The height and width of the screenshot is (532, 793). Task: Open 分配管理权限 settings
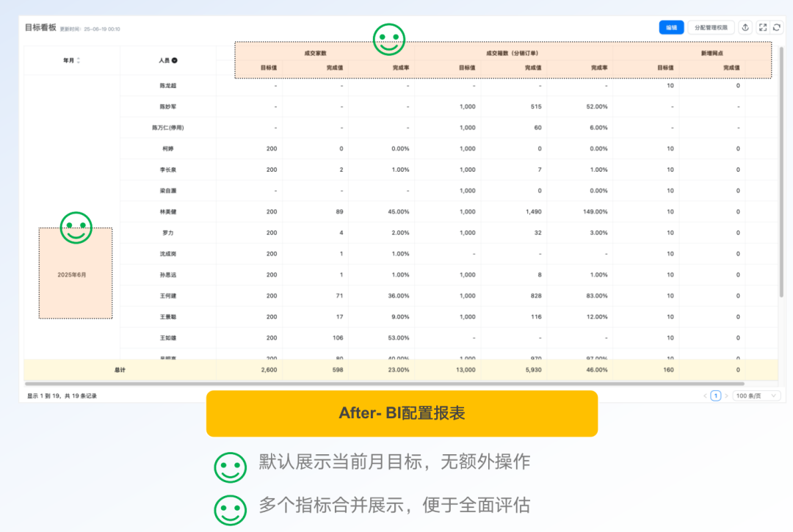709,27
